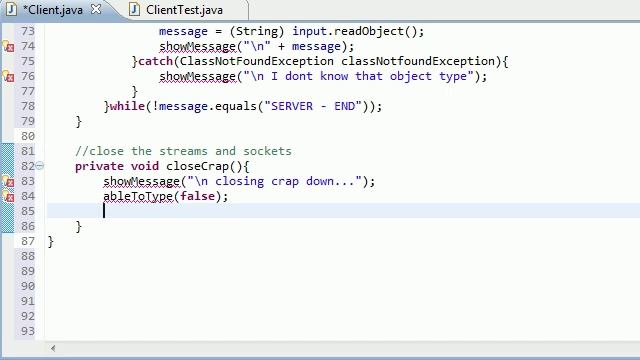This screenshot has height=360, width=640.
Task: Click the error marker on line 83
Action: tap(8, 181)
